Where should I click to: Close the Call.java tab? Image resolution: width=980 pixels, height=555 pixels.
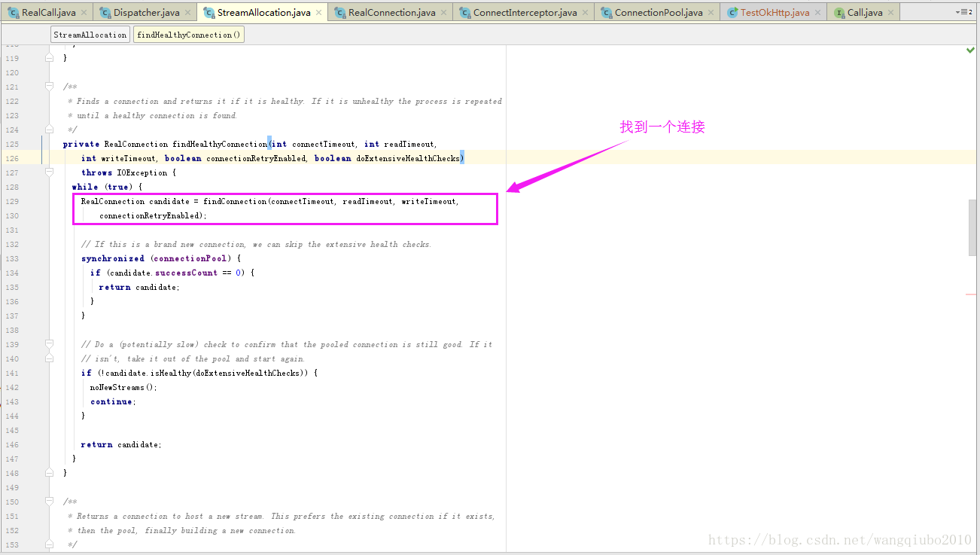click(890, 13)
